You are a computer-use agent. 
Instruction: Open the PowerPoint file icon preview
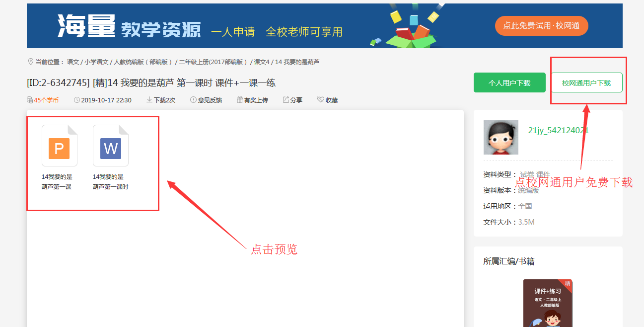point(59,146)
